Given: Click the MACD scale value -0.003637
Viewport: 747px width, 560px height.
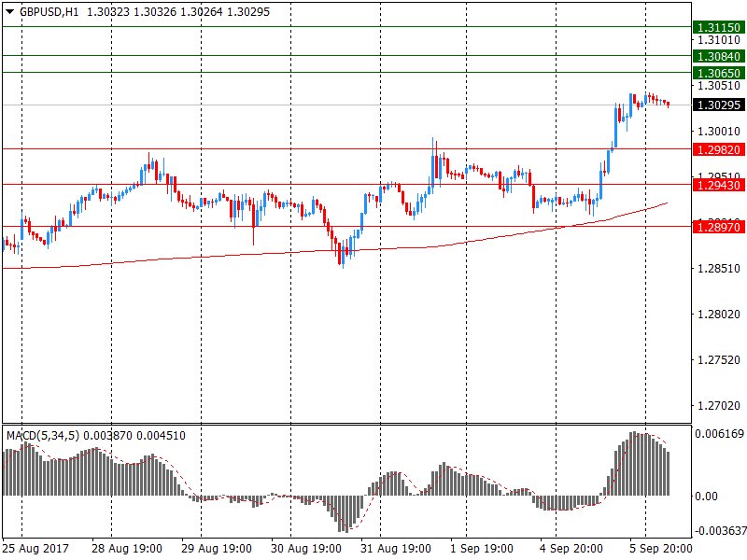Looking at the screenshot, I should click(x=720, y=530).
